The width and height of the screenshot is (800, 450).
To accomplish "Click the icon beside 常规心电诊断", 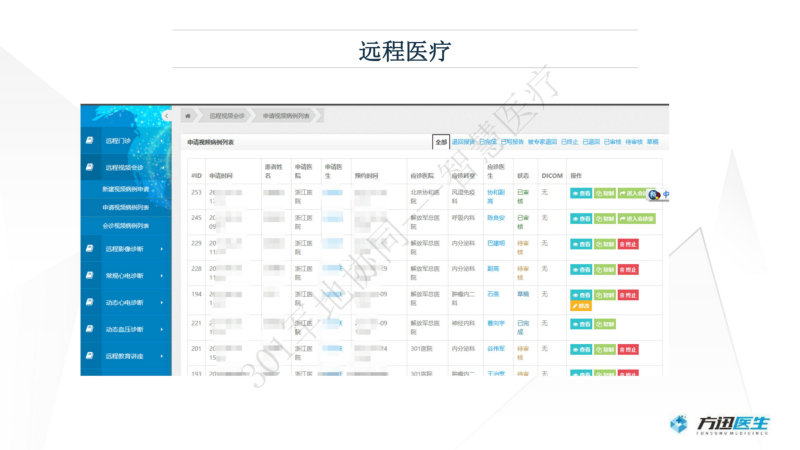I will point(89,275).
